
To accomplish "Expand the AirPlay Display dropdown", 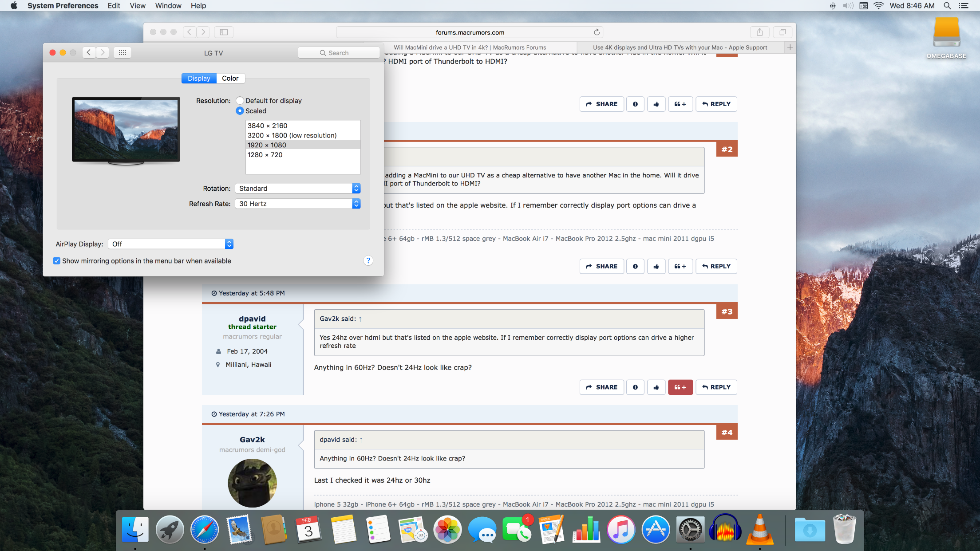I will click(170, 244).
